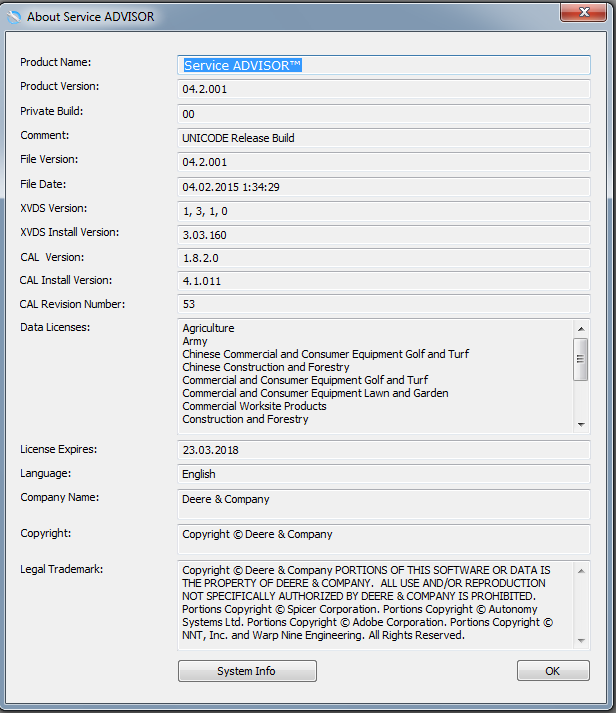Select Agriculture in Data Licenses list
616x713 pixels.
click(x=208, y=328)
